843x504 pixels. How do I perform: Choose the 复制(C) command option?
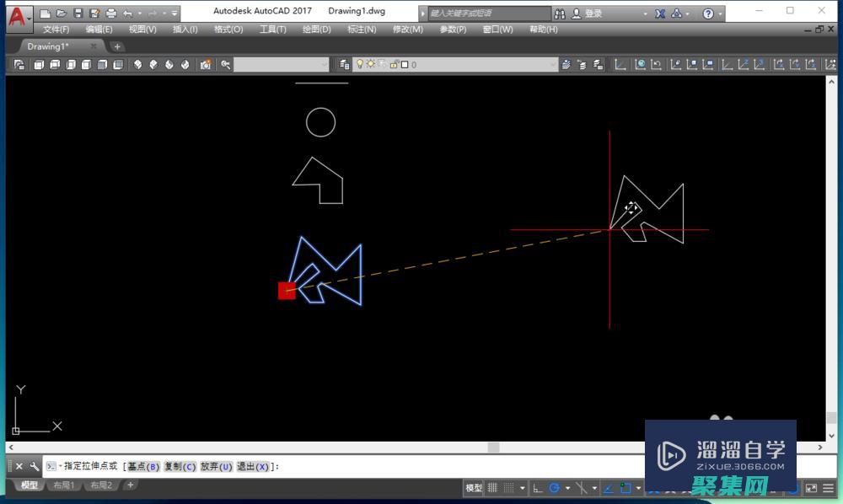tap(180, 466)
